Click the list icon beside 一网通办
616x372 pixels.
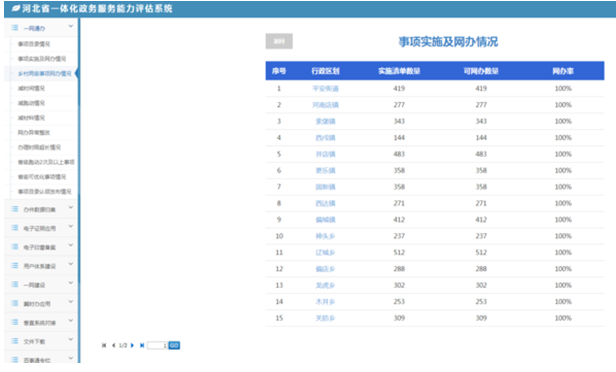(x=15, y=27)
